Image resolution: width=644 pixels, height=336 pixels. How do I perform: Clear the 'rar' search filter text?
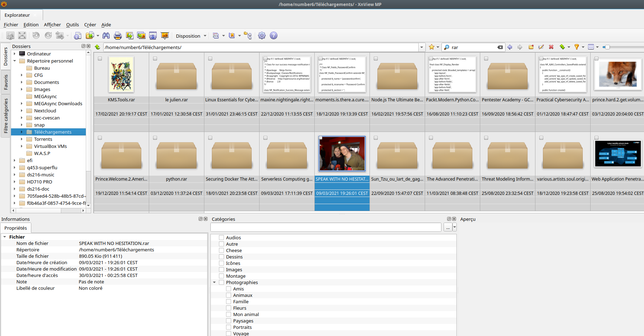[x=500, y=47]
